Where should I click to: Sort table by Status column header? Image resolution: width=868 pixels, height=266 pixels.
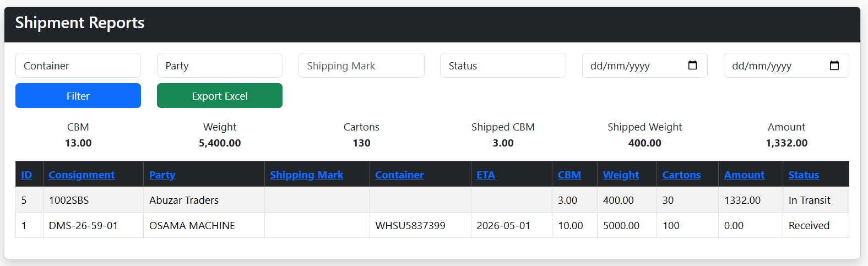(x=804, y=175)
